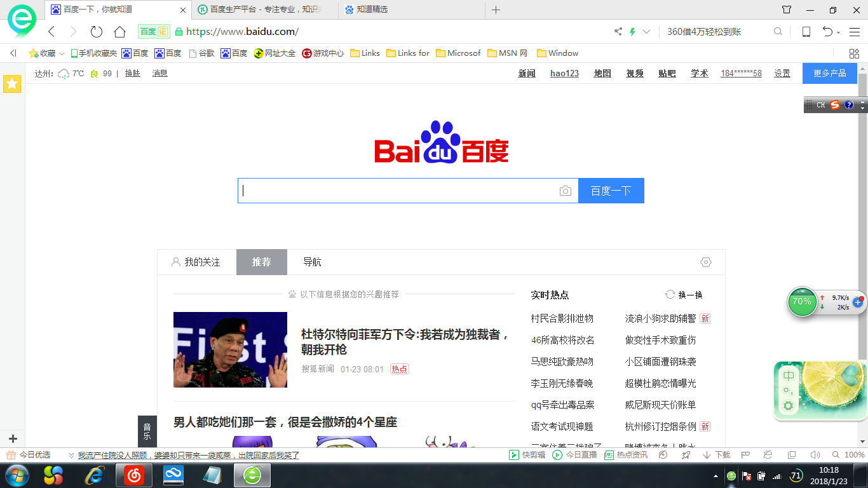Image resolution: width=868 pixels, height=488 pixels.
Task: Switch to 知道精选 browser tab
Action: [372, 10]
